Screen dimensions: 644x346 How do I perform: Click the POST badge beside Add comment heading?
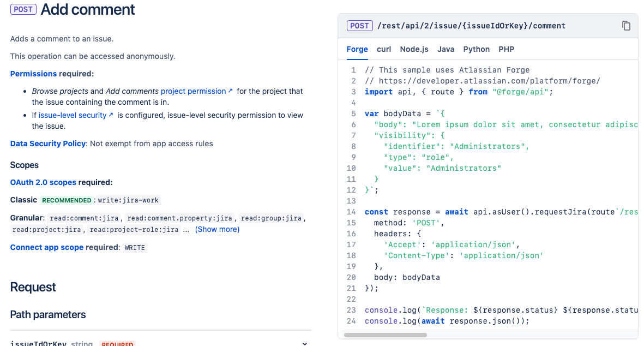point(23,9)
